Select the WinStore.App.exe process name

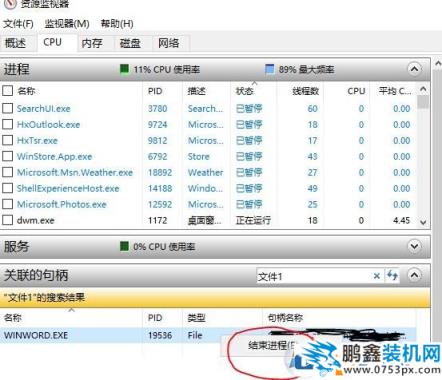point(54,157)
